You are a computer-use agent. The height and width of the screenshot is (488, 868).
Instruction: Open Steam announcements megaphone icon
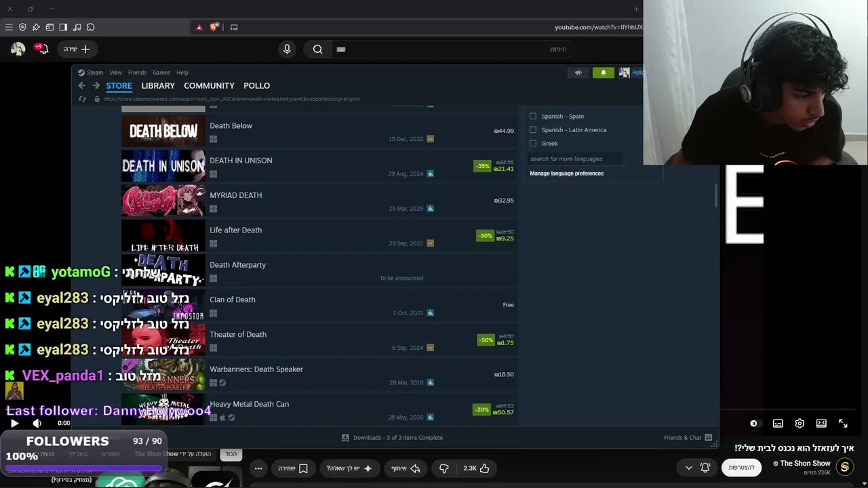pyautogui.click(x=578, y=73)
